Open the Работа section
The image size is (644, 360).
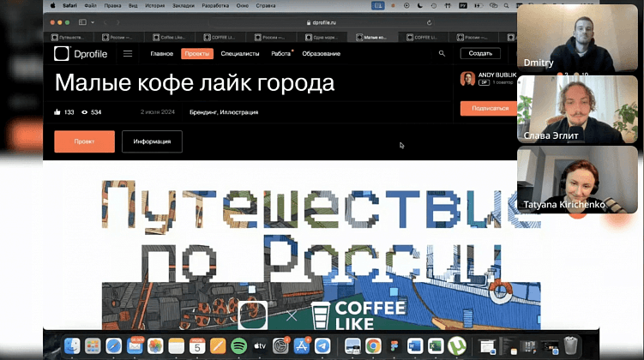[281, 54]
